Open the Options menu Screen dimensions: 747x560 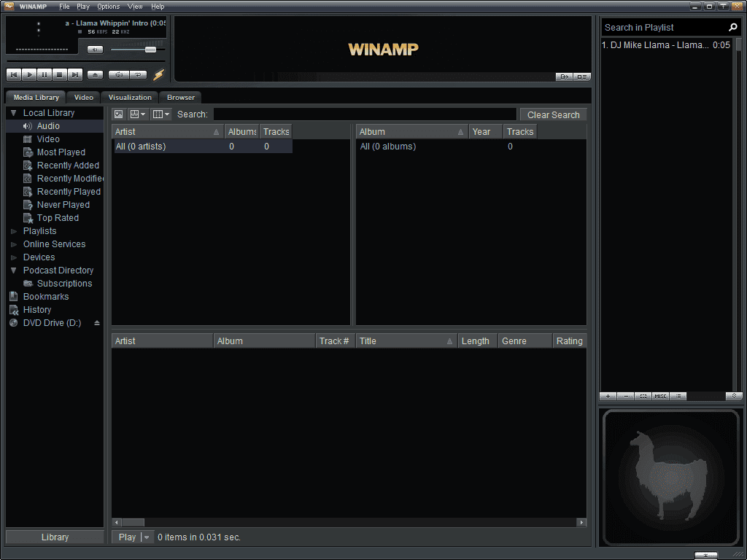tap(109, 7)
